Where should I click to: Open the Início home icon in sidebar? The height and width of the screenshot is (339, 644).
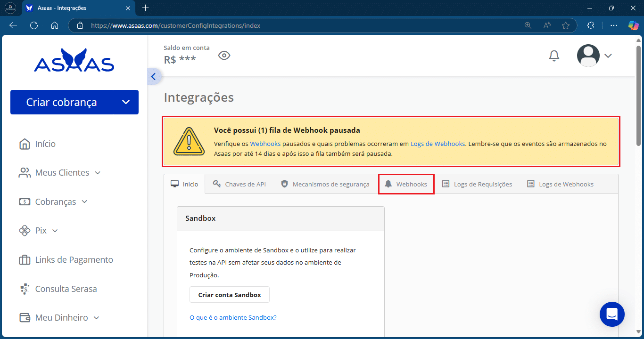24,144
